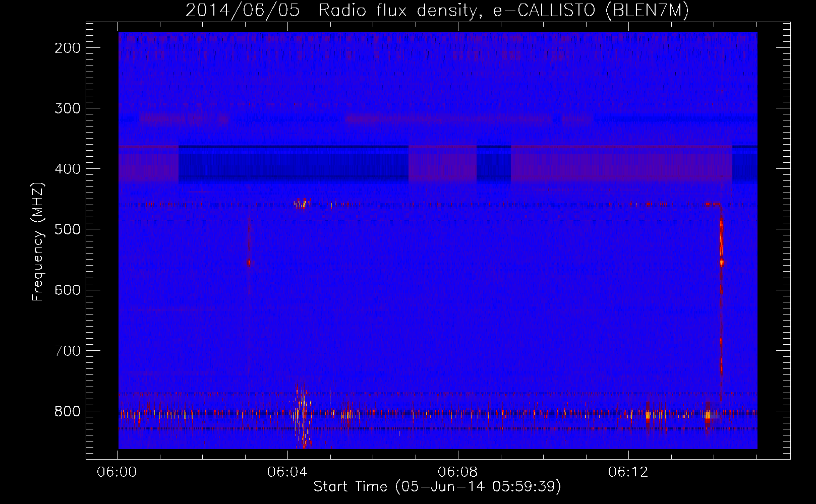Select the 200 frequency tick label

pos(68,48)
